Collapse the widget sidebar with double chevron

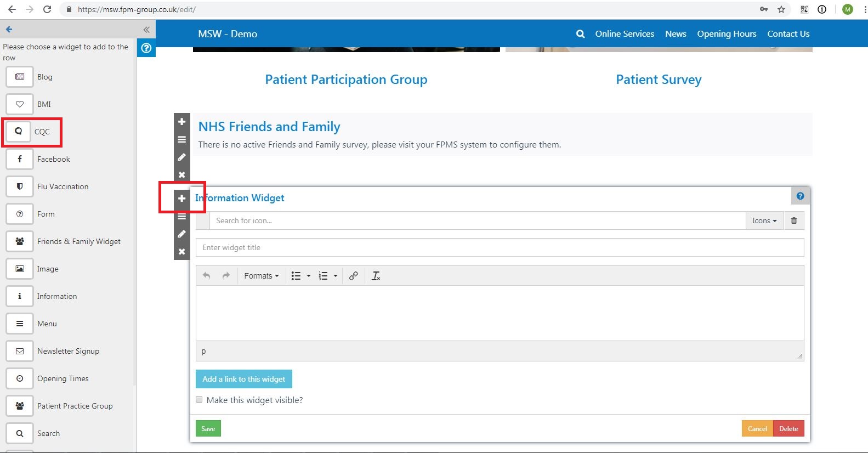[x=146, y=30]
